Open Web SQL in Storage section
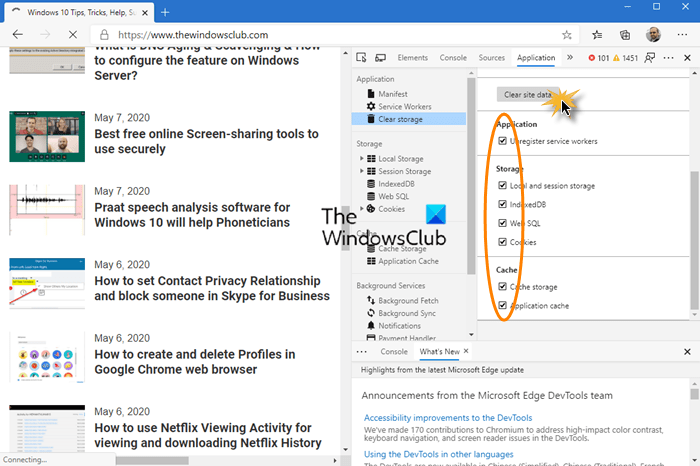The width and height of the screenshot is (700, 466). [x=393, y=196]
